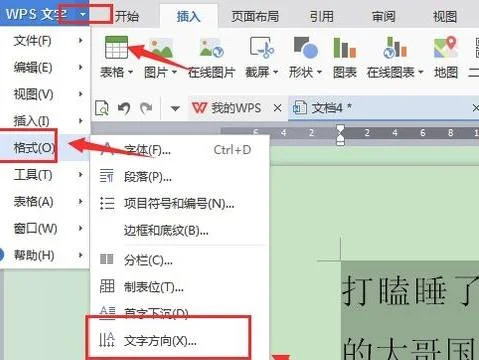Screen dimensions: 479x360
Task: Select the 格式(O) menu item
Action: coord(45,148)
